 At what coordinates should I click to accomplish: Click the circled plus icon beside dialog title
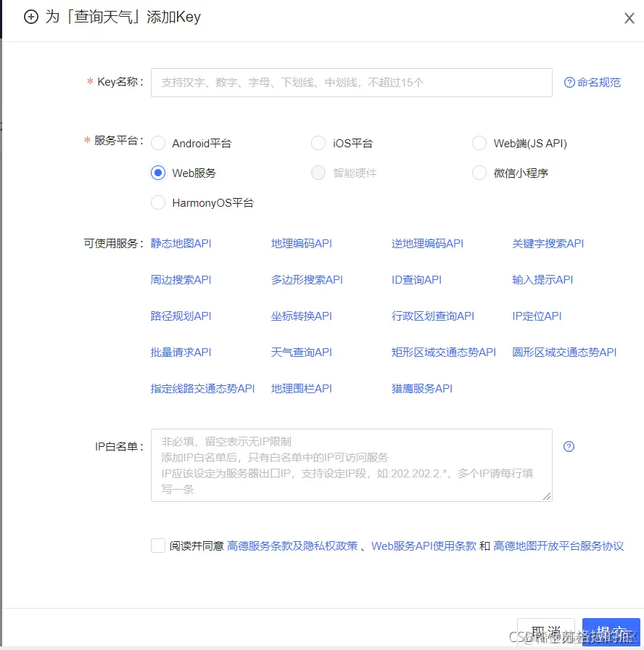tap(31, 17)
